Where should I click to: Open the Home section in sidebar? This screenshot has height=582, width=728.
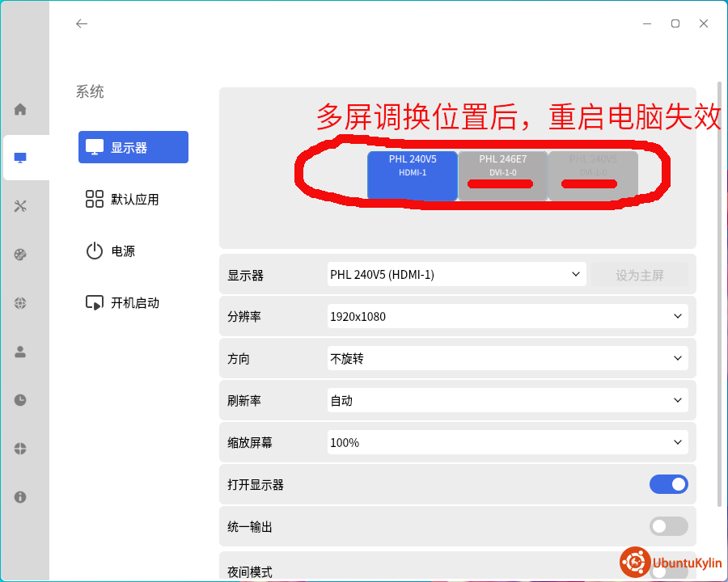[20, 110]
